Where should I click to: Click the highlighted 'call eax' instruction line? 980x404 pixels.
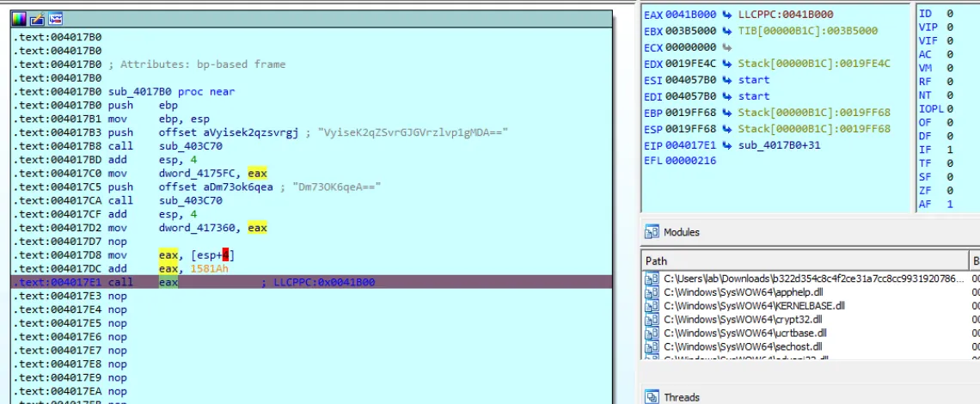[311, 283]
